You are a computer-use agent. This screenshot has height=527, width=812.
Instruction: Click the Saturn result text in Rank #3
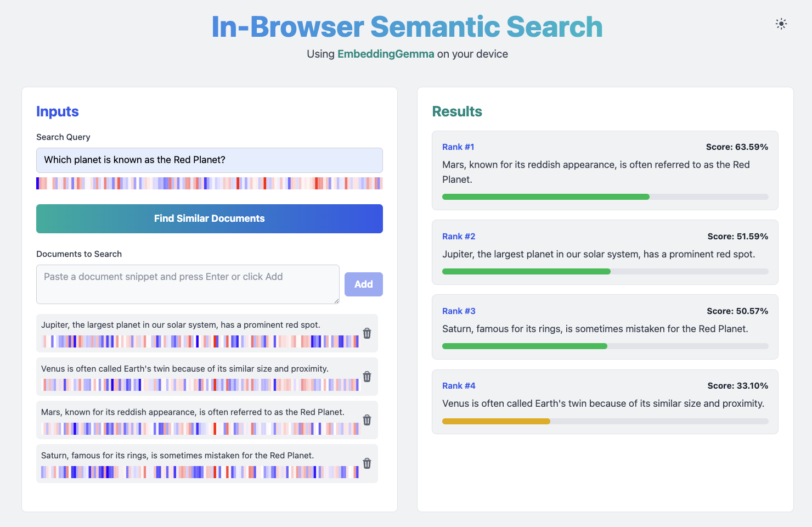(595, 329)
